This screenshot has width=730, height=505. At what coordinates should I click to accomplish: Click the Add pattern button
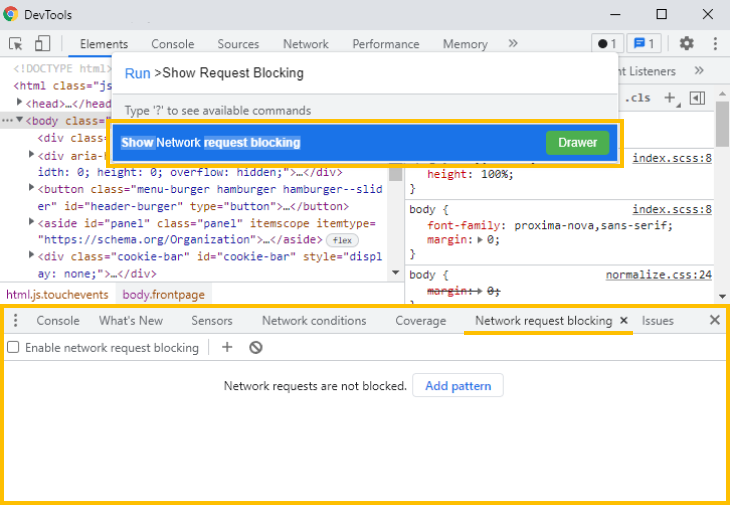458,386
